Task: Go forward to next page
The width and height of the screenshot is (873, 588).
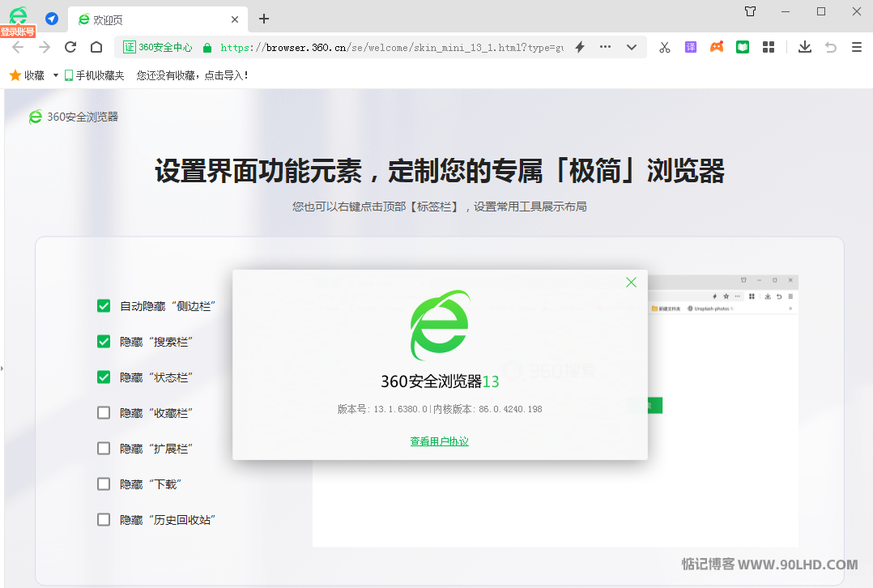Action: click(x=45, y=47)
